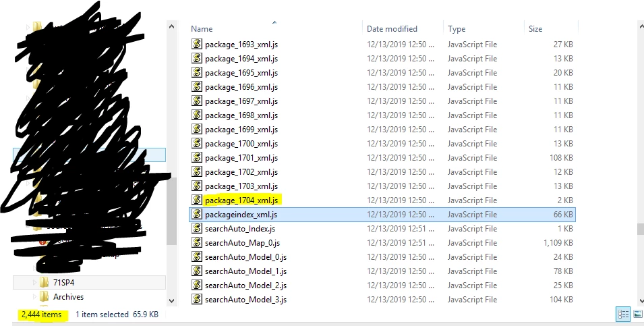644x326 pixels.
Task: Click the package_1695_xml.js file icon
Action: [x=197, y=72]
